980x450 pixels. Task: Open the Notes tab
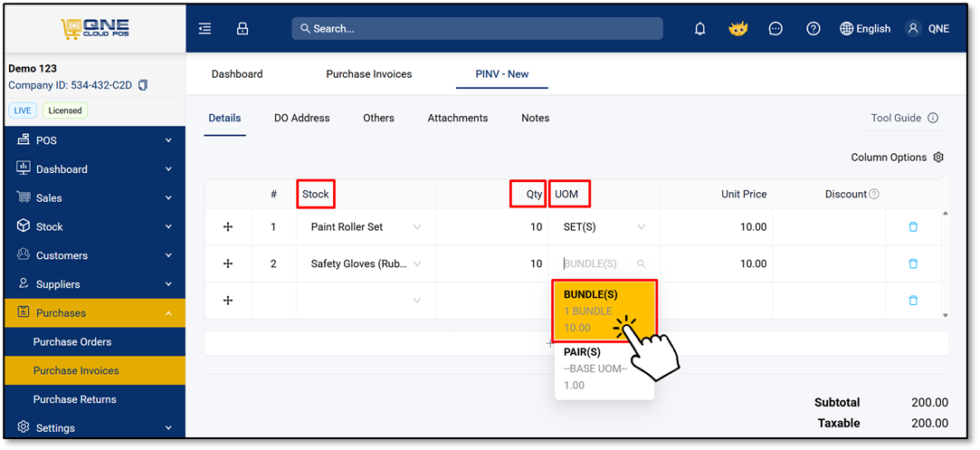[x=536, y=118]
